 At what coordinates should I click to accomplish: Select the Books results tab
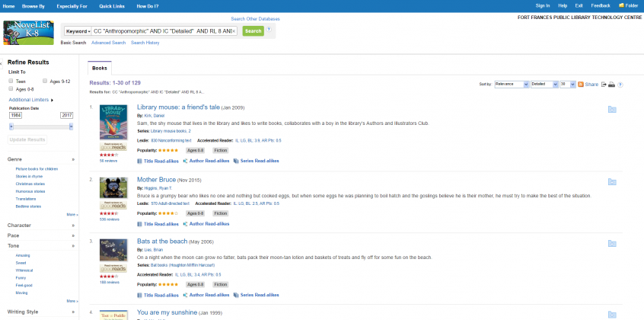[x=100, y=67]
